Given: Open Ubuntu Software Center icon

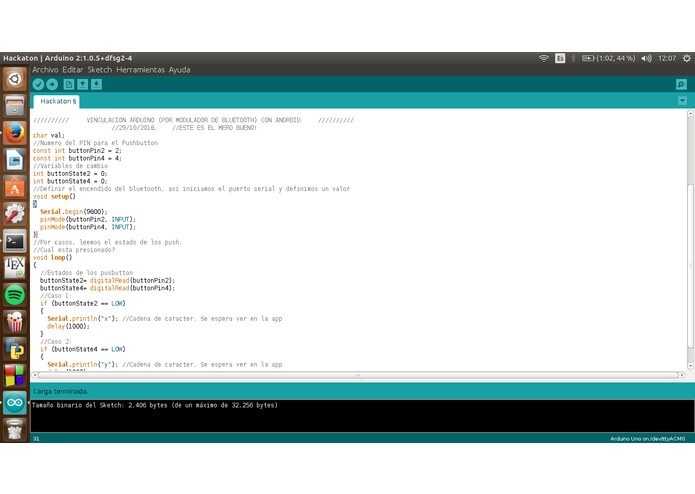Looking at the screenshot, I should pos(15,187).
